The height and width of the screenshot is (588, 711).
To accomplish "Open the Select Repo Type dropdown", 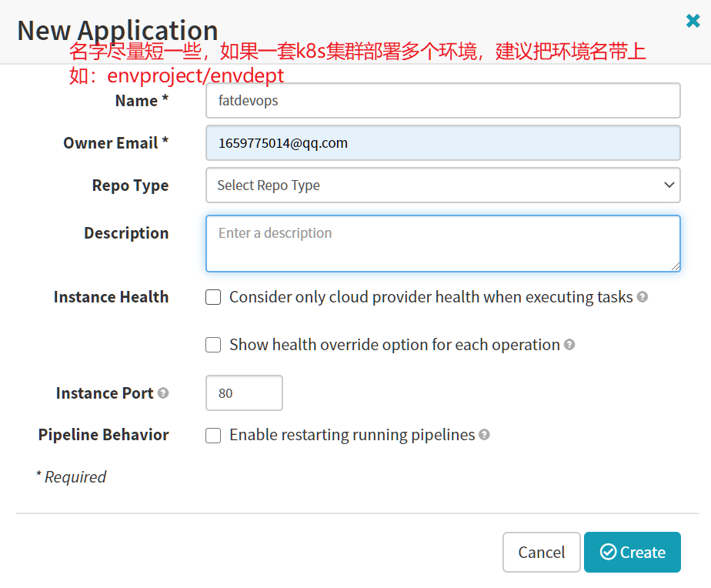I will coord(442,185).
